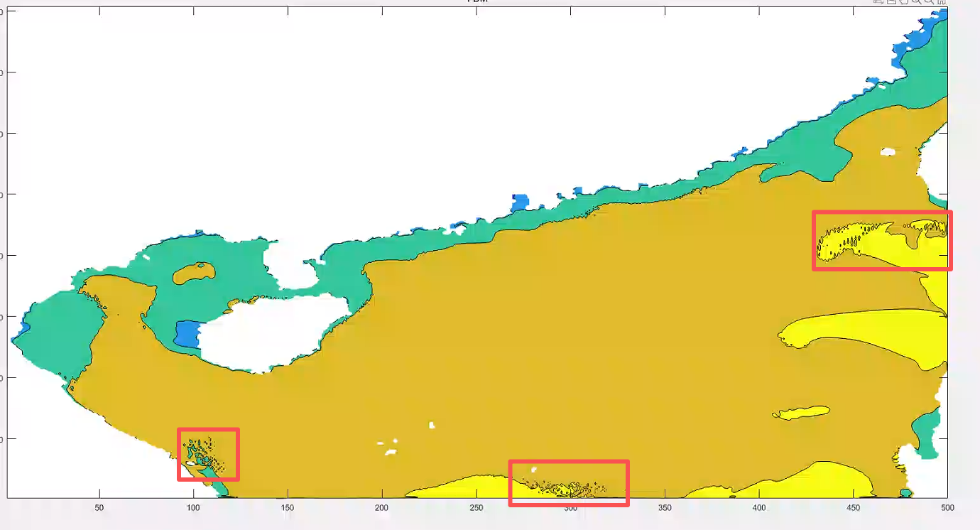Click the x-axis tick label 150

point(288,508)
